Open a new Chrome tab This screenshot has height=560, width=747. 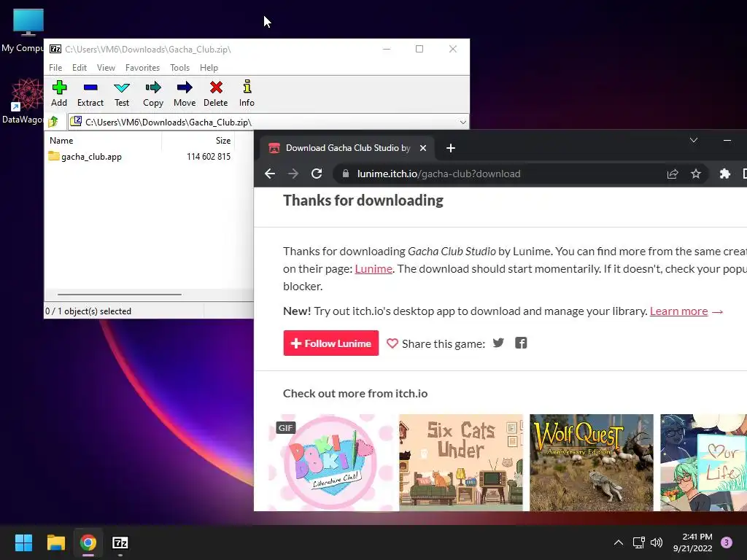point(451,148)
